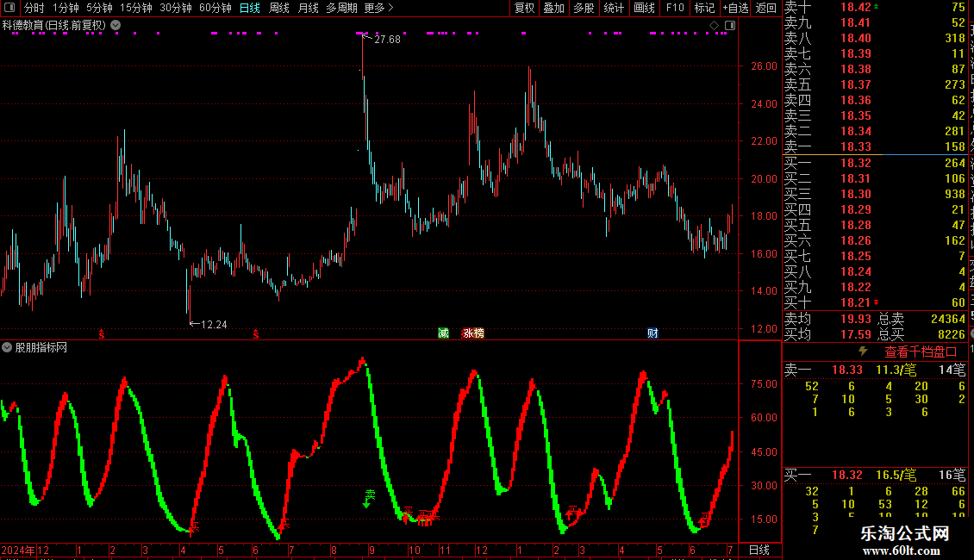Switch to 月线 monthly chart

pos(308,8)
